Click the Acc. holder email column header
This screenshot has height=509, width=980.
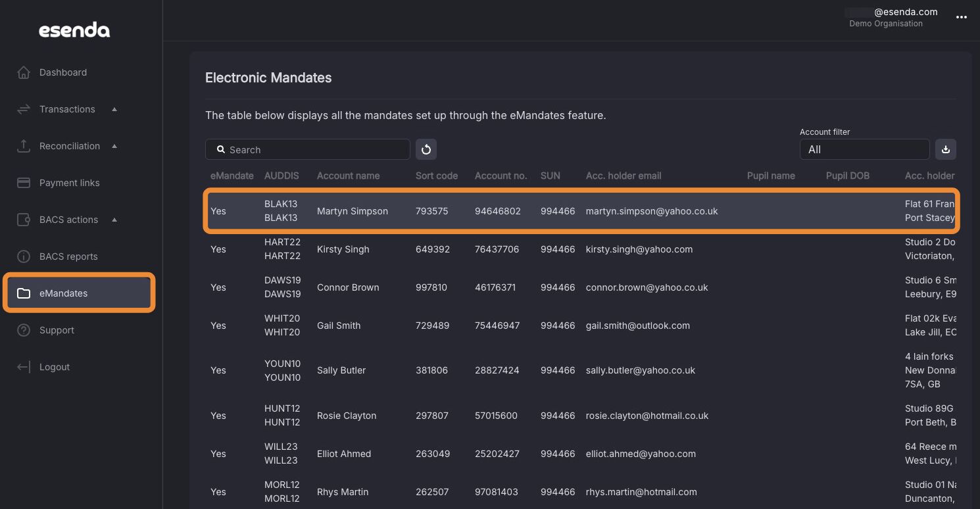tap(624, 176)
